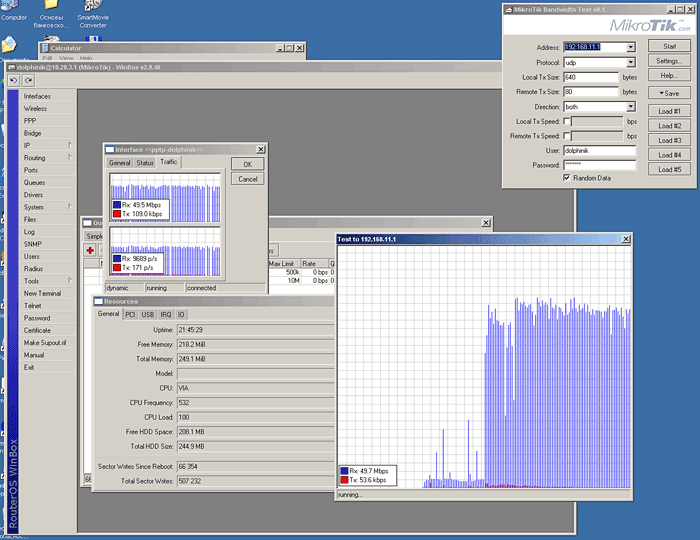700x540 pixels.
Task: Open Interfaces in WinBox sidebar
Action: point(47,96)
